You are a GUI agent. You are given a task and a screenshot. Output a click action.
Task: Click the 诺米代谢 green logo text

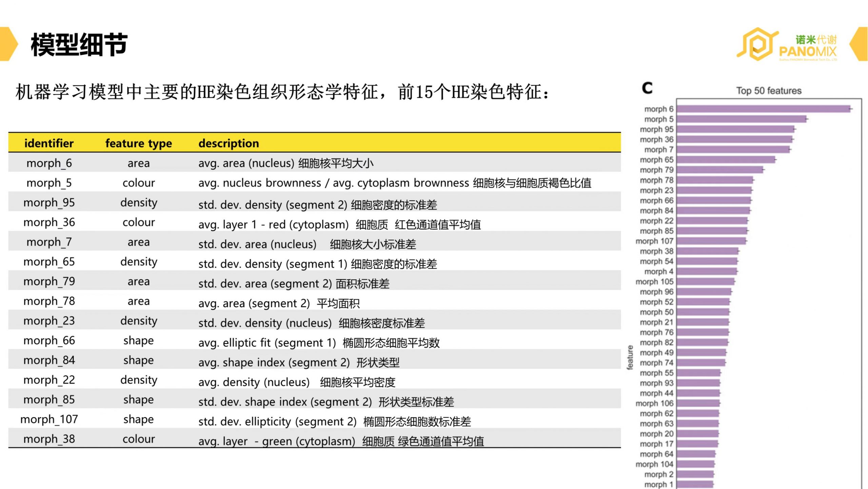tap(816, 40)
